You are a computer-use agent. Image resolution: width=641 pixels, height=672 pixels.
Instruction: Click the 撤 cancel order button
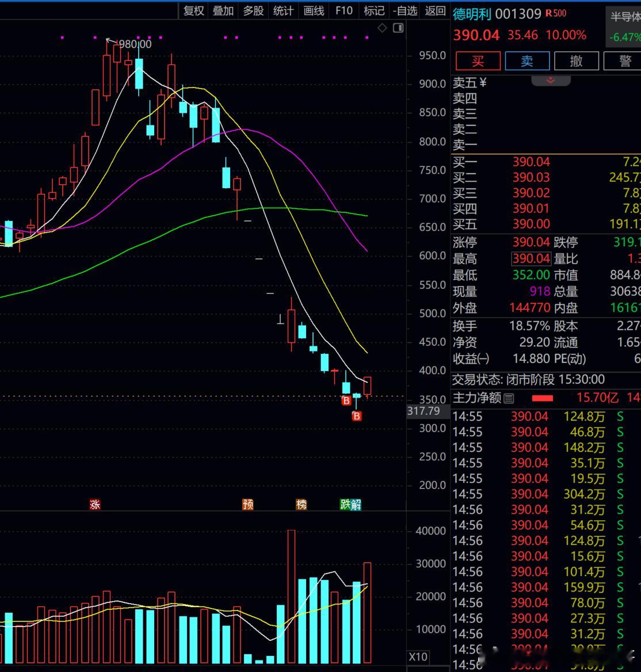[x=577, y=61]
